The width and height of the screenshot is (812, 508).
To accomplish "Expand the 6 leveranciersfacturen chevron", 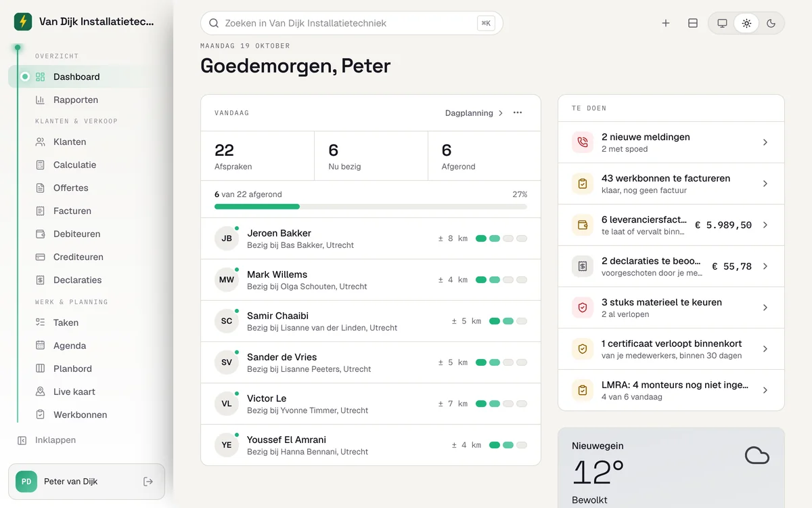I will 765,225.
